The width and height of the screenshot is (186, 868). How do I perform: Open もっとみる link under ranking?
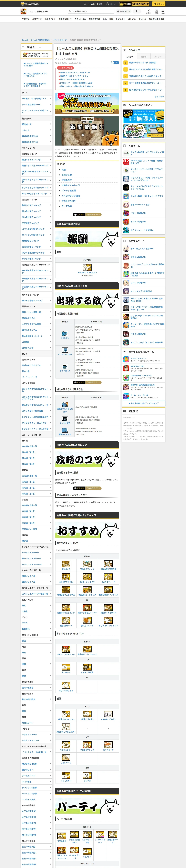click(x=159, y=96)
